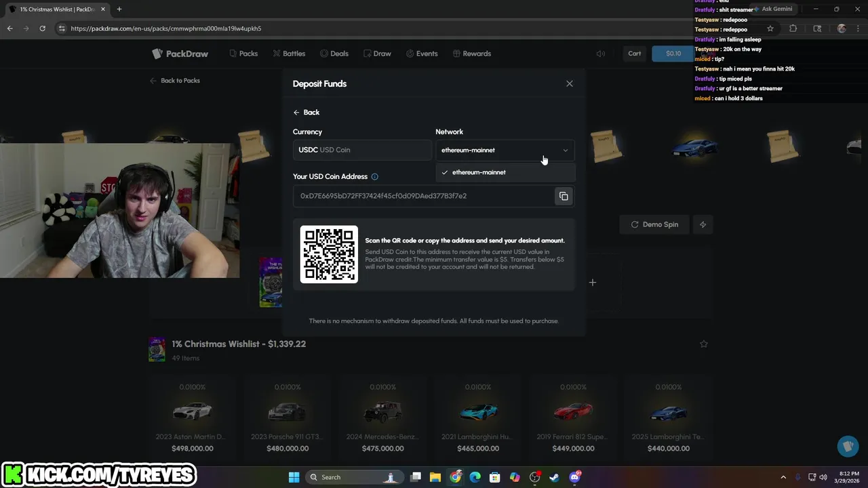Toggle the lightning fast-spin icon
Image resolution: width=868 pixels, height=488 pixels.
coord(703,224)
